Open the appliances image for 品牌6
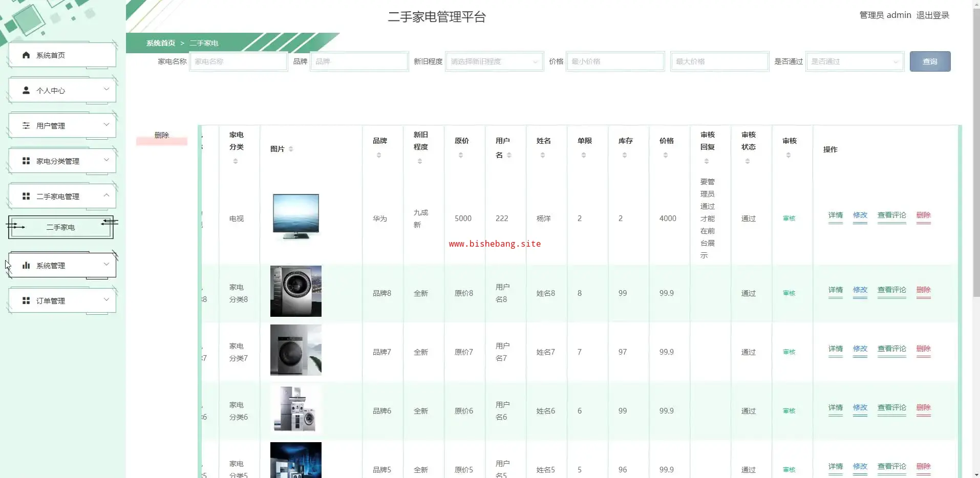The width and height of the screenshot is (980, 478). point(296,409)
